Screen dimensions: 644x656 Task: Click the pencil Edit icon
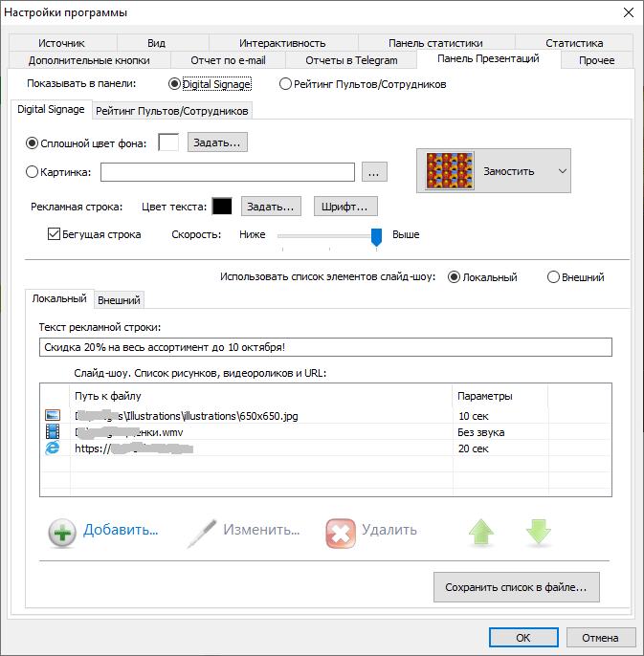pos(202,531)
